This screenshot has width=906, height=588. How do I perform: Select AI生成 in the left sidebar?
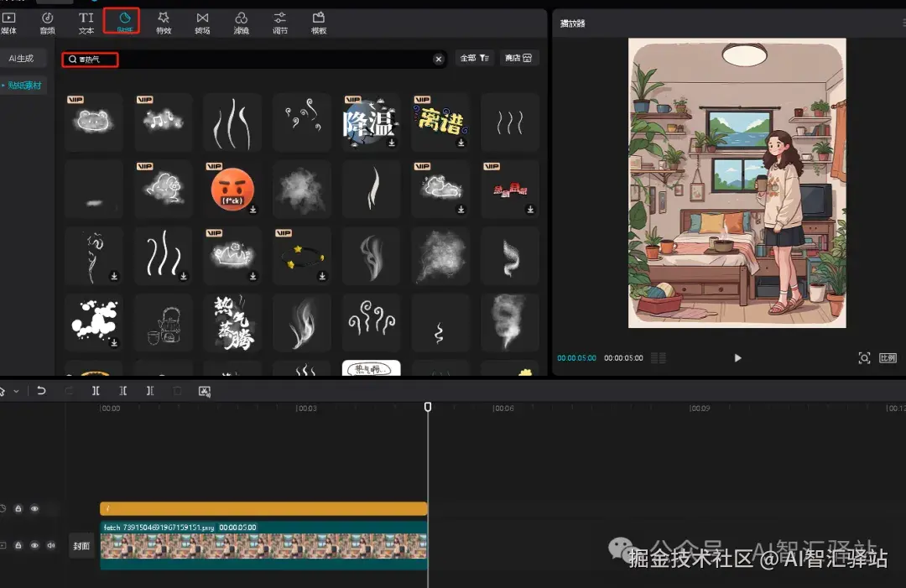coord(22,59)
